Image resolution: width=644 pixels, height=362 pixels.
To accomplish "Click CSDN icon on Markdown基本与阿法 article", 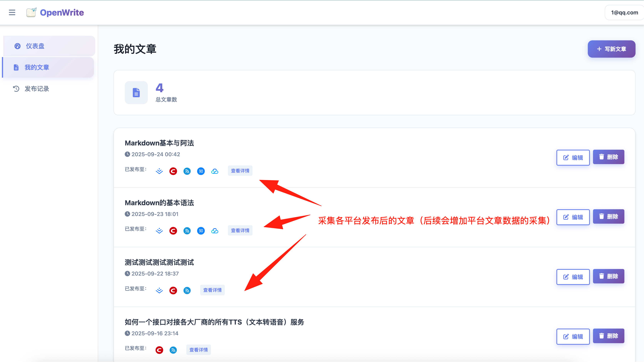I will click(173, 171).
